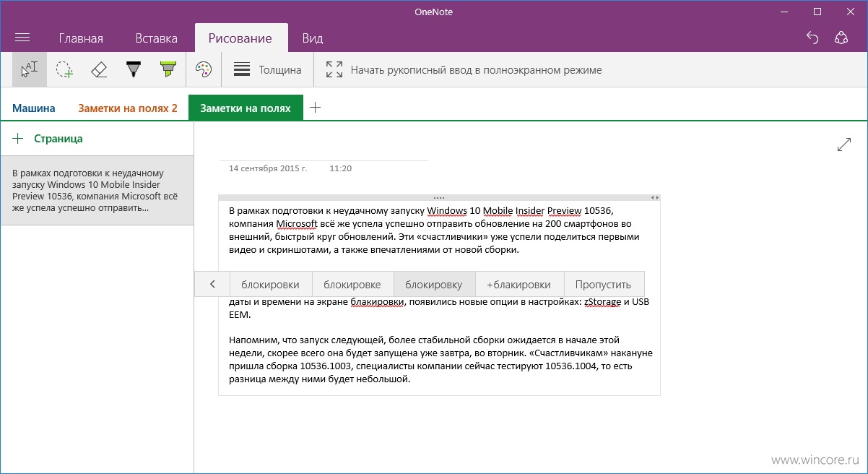This screenshot has width=868, height=474.
Task: Minimize the OneNote window
Action: click(x=784, y=12)
